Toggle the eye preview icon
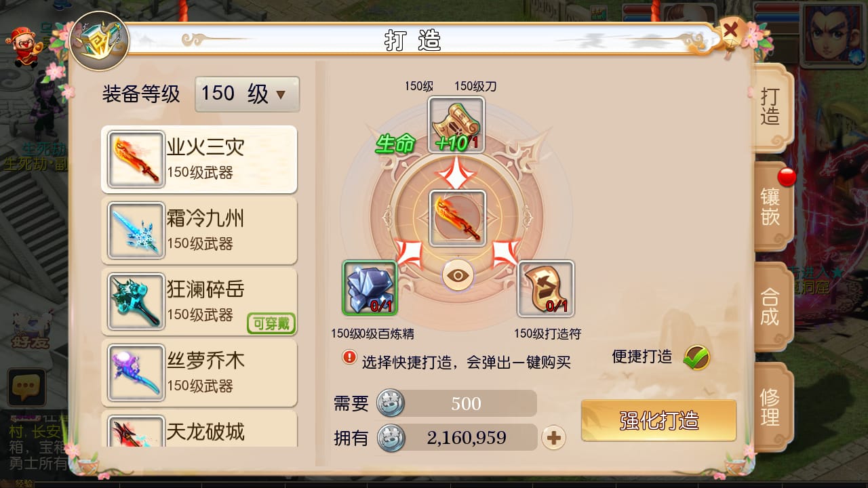The width and height of the screenshot is (868, 488). point(458,275)
